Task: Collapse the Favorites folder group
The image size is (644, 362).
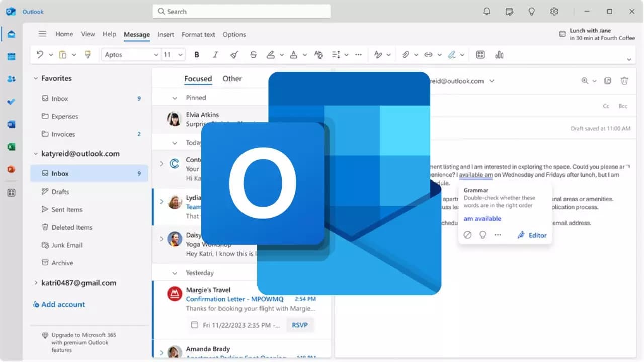Action: coord(35,78)
